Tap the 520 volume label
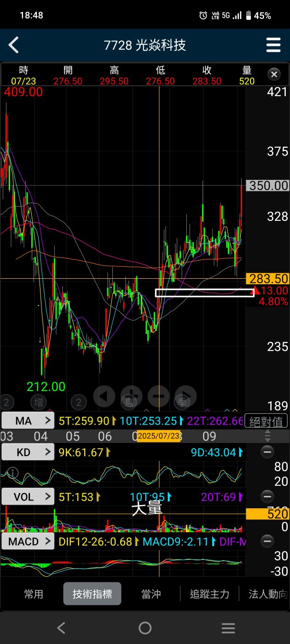The image size is (290, 644). click(268, 514)
